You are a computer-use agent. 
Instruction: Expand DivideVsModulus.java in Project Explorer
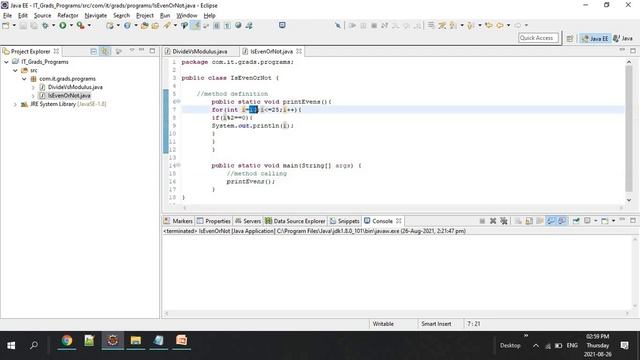(33, 87)
